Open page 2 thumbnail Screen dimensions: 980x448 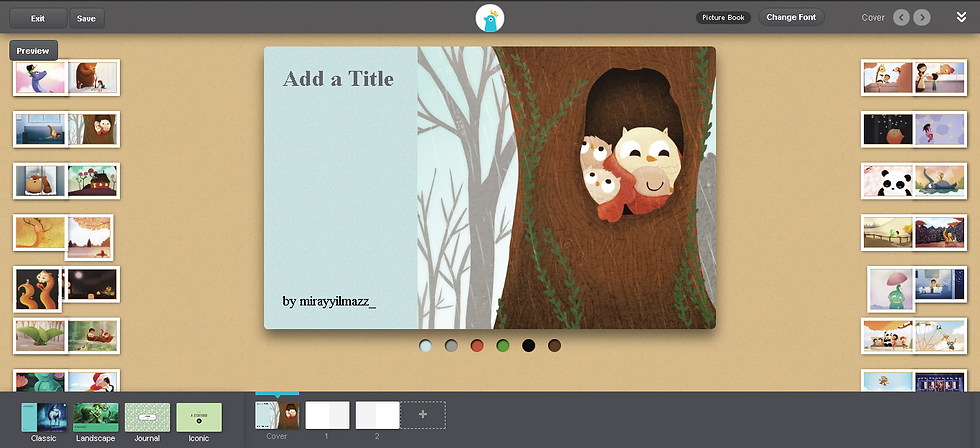377,415
